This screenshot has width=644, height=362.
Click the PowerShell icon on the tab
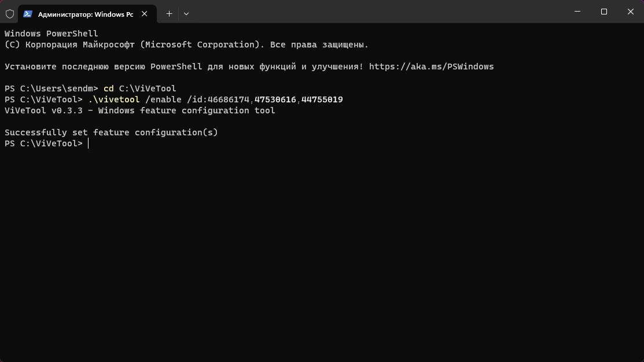(x=28, y=14)
